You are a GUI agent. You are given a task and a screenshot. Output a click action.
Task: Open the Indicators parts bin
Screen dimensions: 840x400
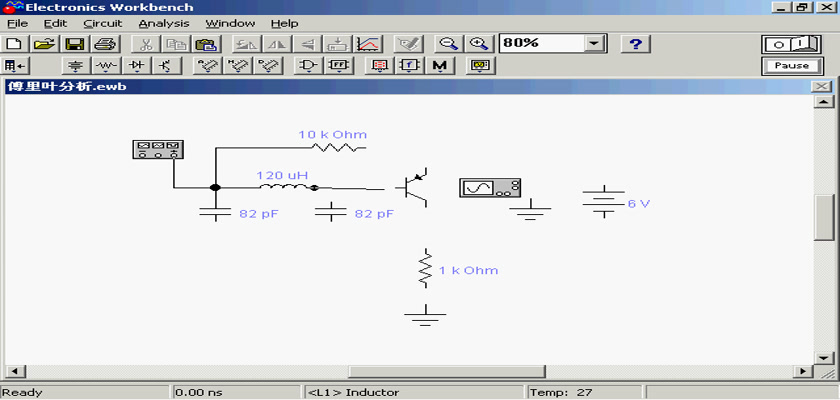[380, 66]
